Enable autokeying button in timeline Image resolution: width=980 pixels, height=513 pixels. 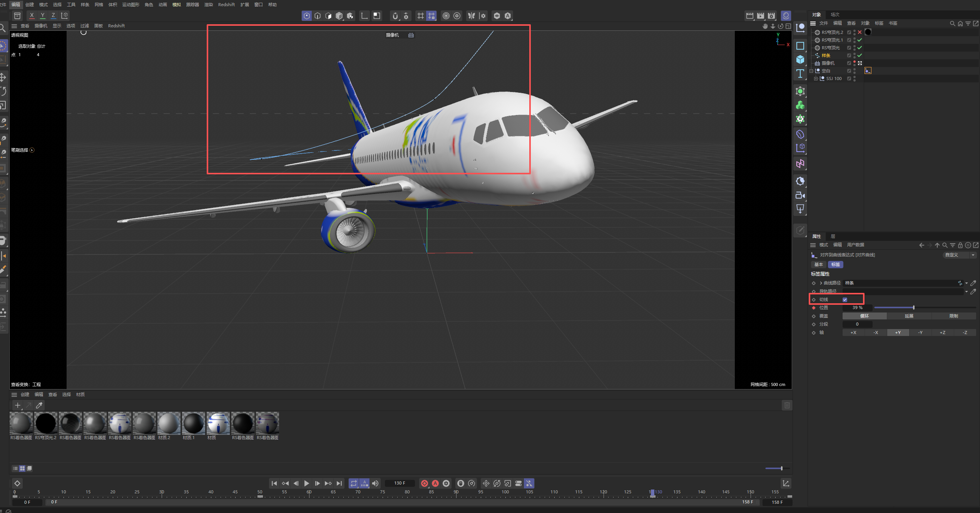[435, 483]
